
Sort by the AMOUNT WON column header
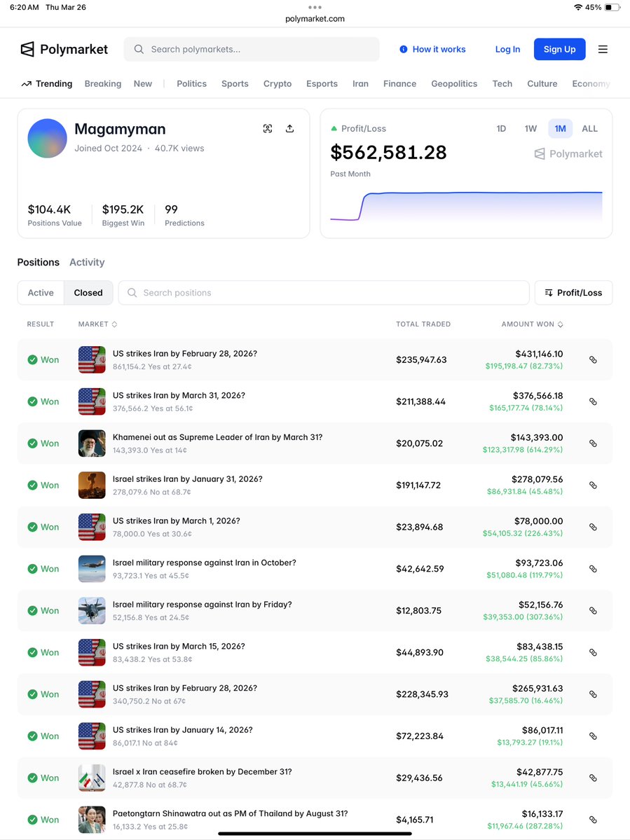(532, 324)
